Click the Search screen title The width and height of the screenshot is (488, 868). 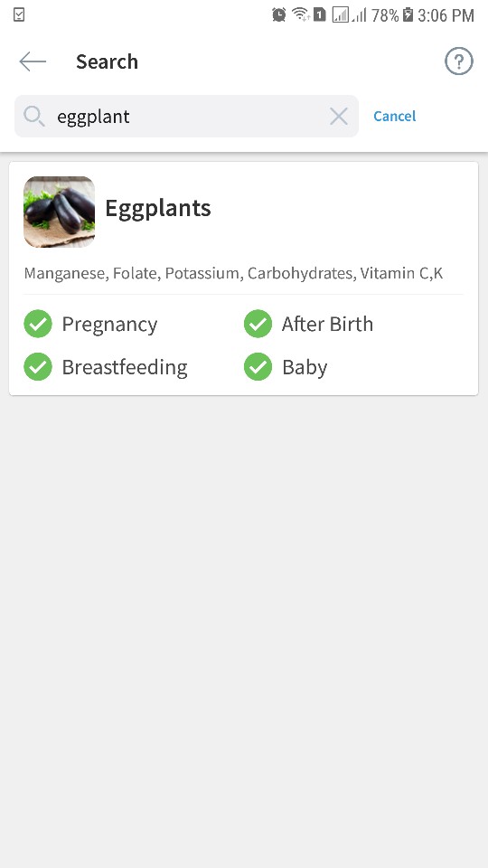pos(107,61)
